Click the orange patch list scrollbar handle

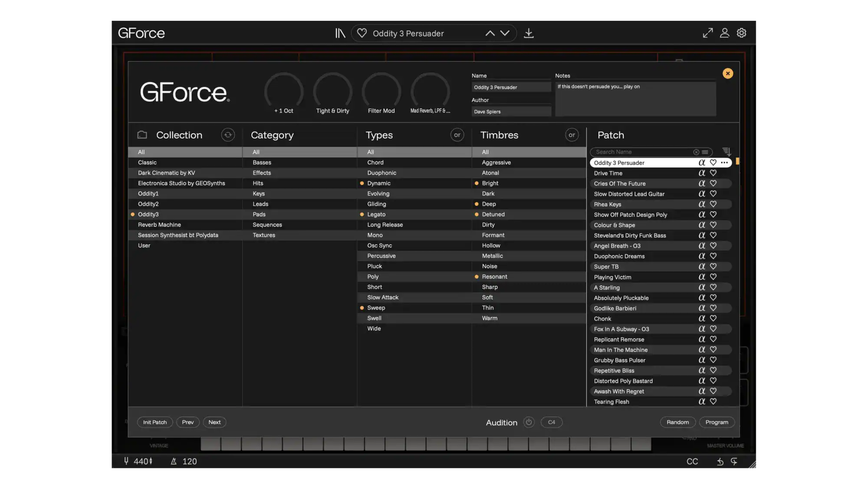click(737, 162)
